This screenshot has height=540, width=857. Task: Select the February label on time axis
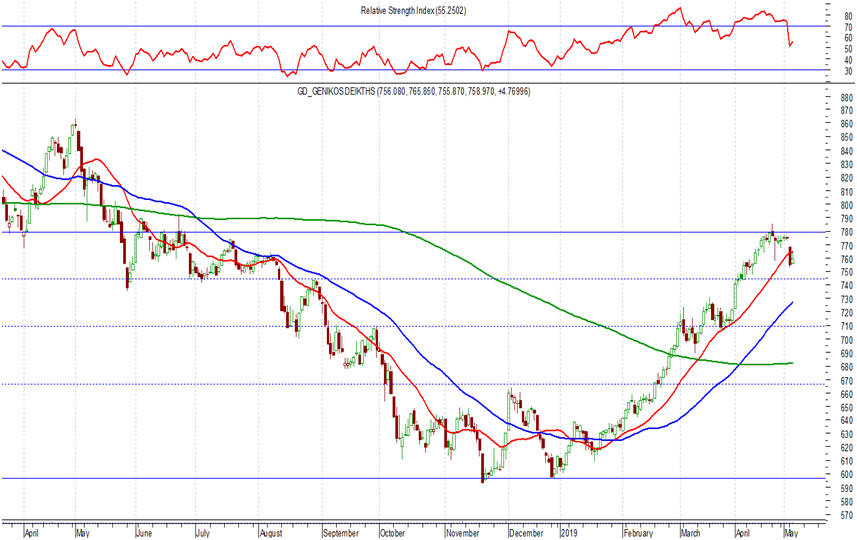(638, 533)
